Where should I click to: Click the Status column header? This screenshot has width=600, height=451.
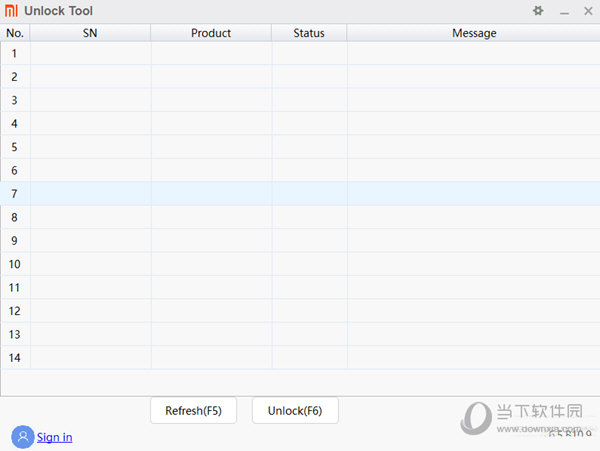click(309, 33)
